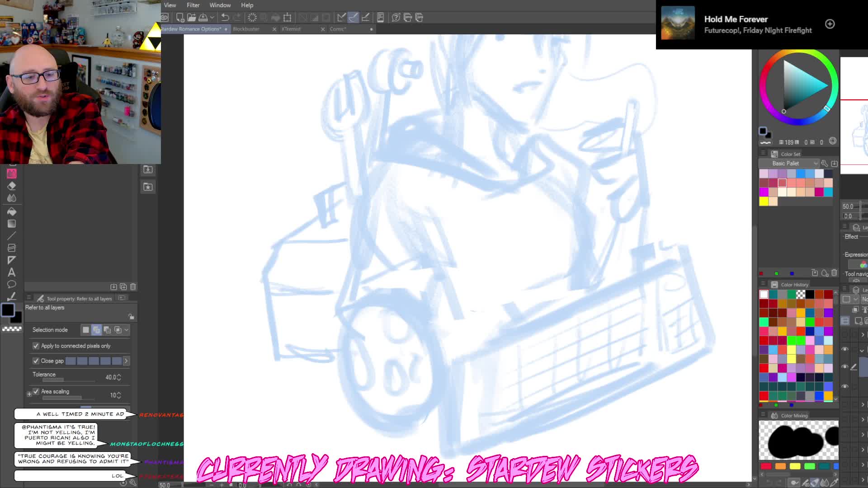The image size is (868, 488).
Task: Adjust Tolerance value stepper
Action: coord(119,377)
